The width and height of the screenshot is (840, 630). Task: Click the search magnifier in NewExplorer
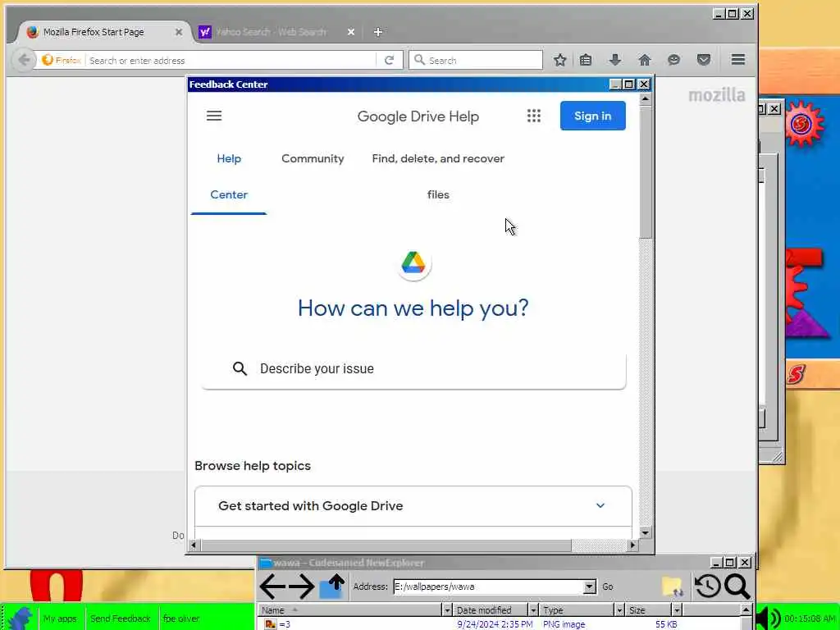[x=737, y=586]
